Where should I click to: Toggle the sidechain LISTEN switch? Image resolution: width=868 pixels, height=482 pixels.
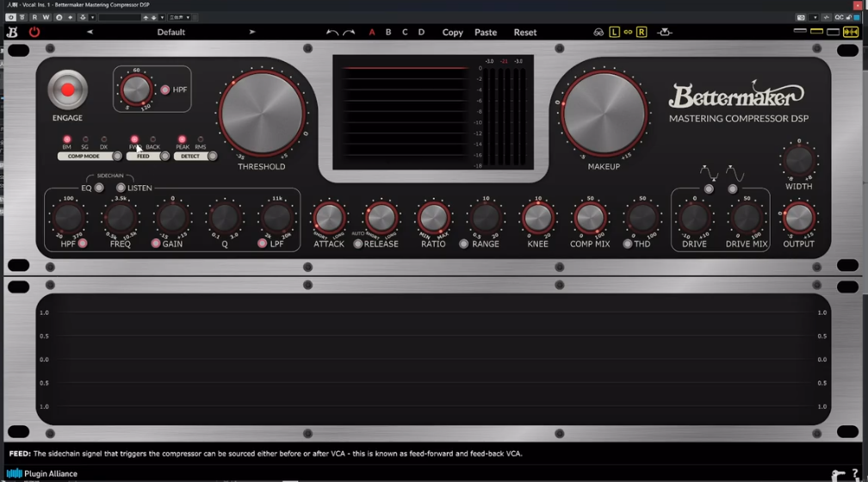coord(121,188)
